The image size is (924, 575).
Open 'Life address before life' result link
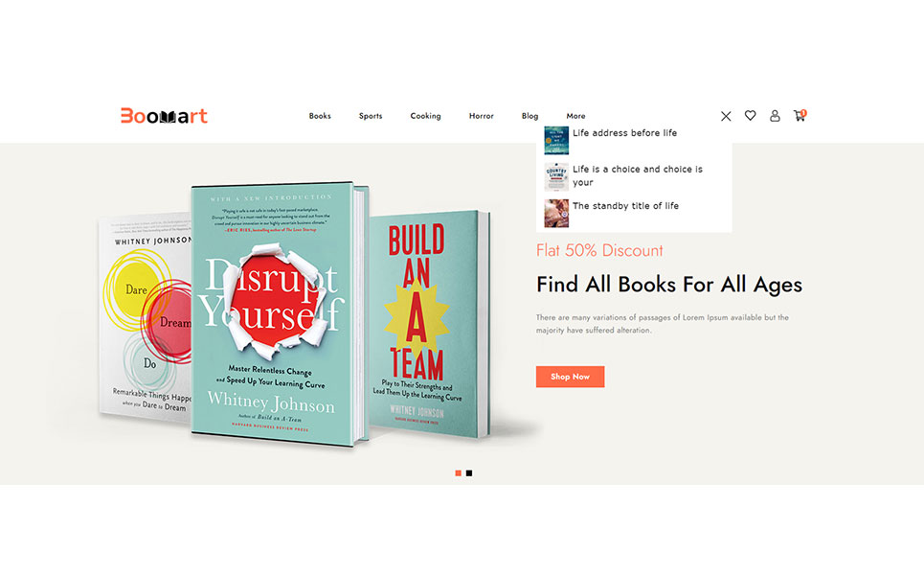coord(624,133)
